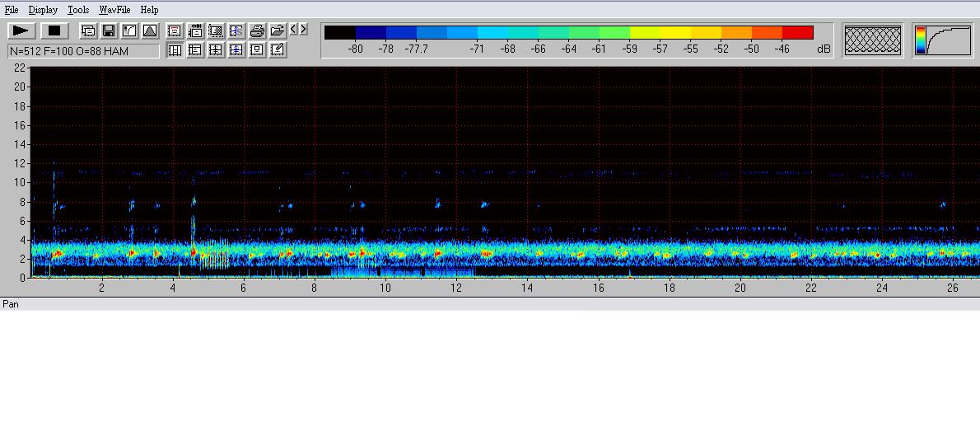Click the printer icon
The height and width of the screenshot is (422, 980).
tap(257, 30)
